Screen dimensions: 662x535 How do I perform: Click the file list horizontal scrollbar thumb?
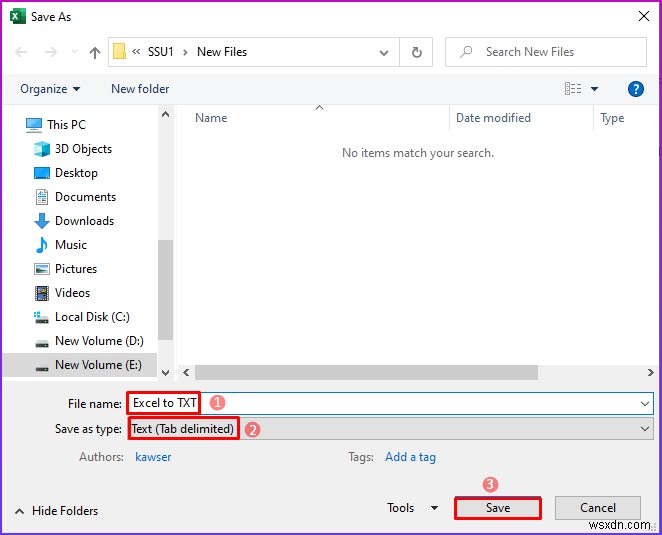point(366,373)
